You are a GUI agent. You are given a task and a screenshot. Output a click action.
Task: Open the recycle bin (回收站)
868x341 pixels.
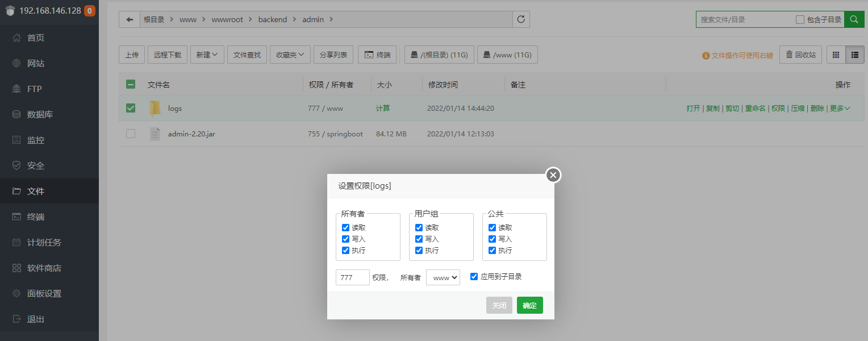coord(800,55)
